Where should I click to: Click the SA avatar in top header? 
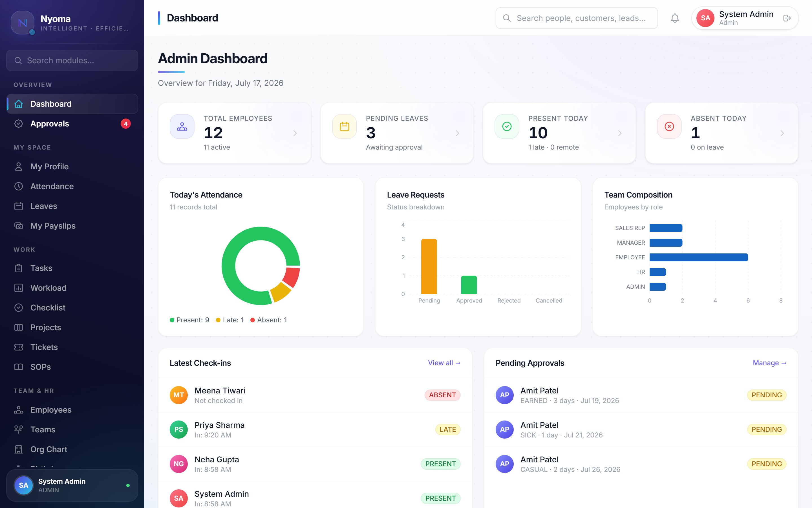705,18
